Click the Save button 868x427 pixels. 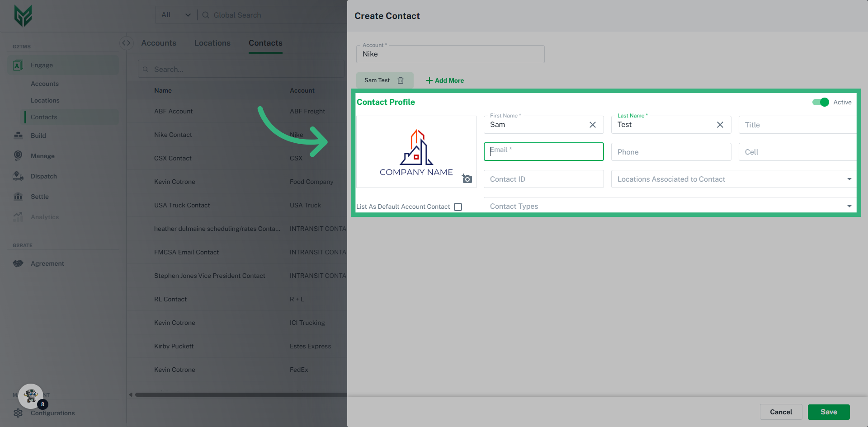pos(829,412)
